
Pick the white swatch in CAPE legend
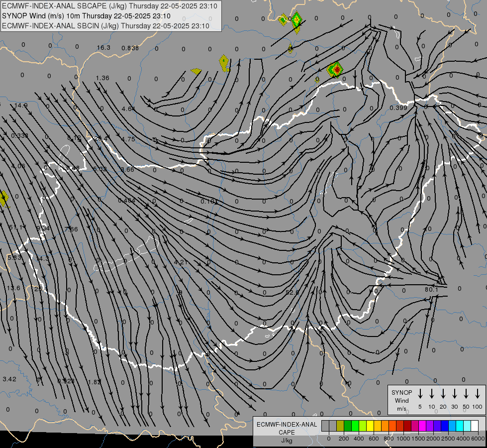(475, 426)
